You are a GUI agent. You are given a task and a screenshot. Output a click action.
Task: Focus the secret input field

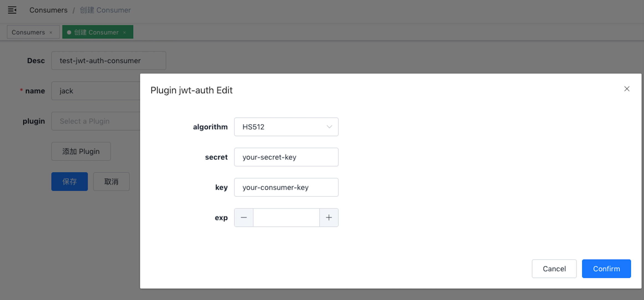(x=286, y=157)
